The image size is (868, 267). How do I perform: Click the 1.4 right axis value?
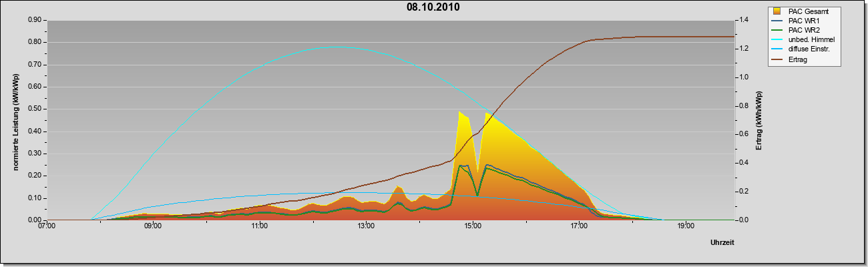click(744, 20)
